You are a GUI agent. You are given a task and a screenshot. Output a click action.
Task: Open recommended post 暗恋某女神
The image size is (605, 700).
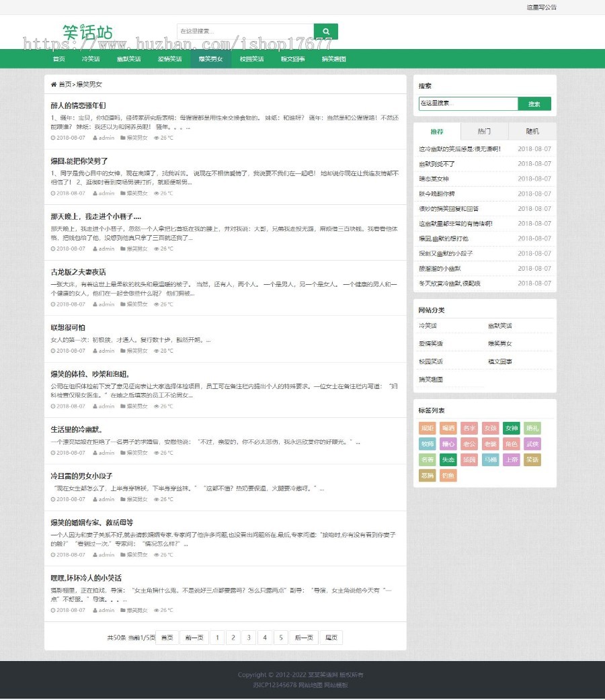(x=434, y=179)
